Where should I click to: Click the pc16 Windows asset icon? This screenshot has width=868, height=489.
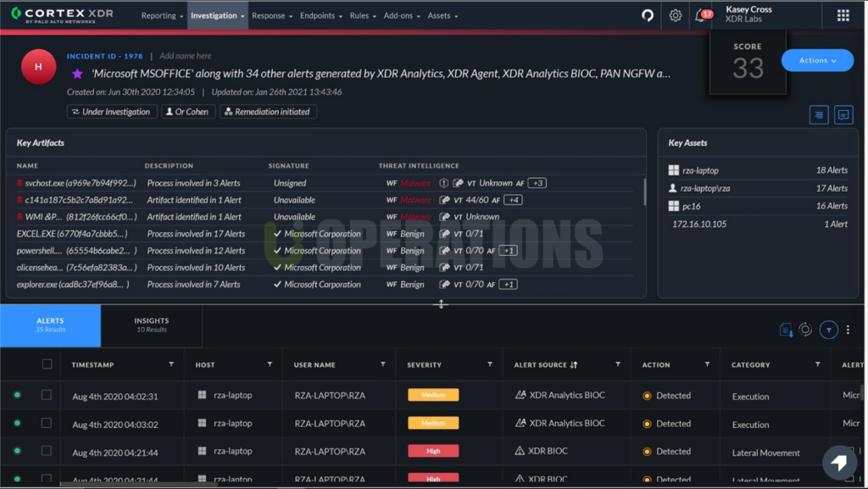point(673,206)
